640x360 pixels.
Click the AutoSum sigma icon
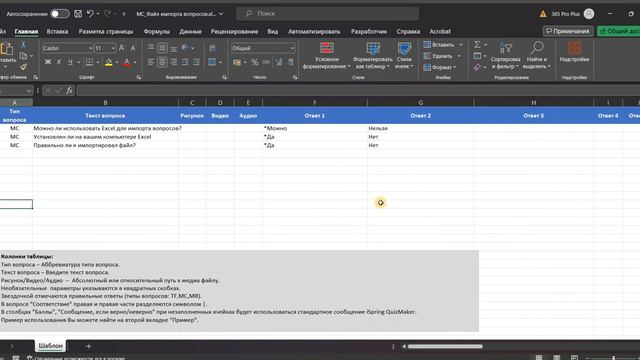(477, 44)
